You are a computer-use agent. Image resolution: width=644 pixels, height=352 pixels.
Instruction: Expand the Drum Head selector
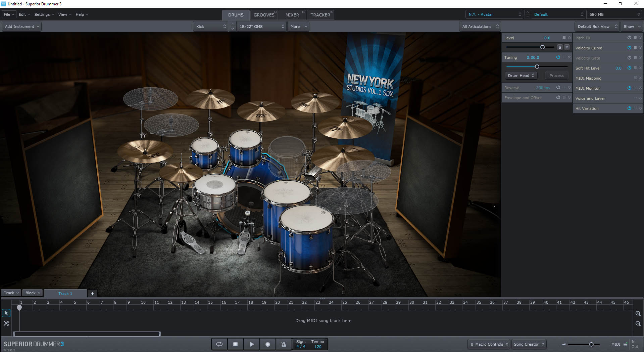[521, 76]
